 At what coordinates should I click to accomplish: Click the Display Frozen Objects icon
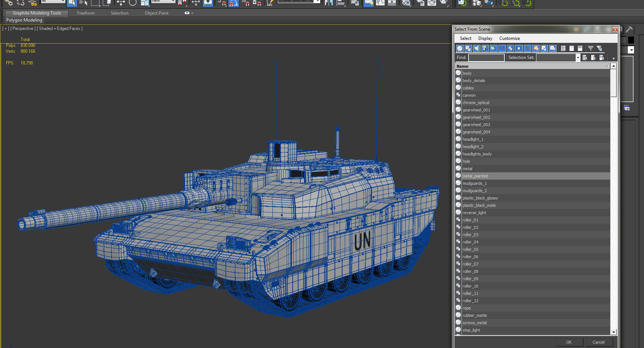pos(544,48)
